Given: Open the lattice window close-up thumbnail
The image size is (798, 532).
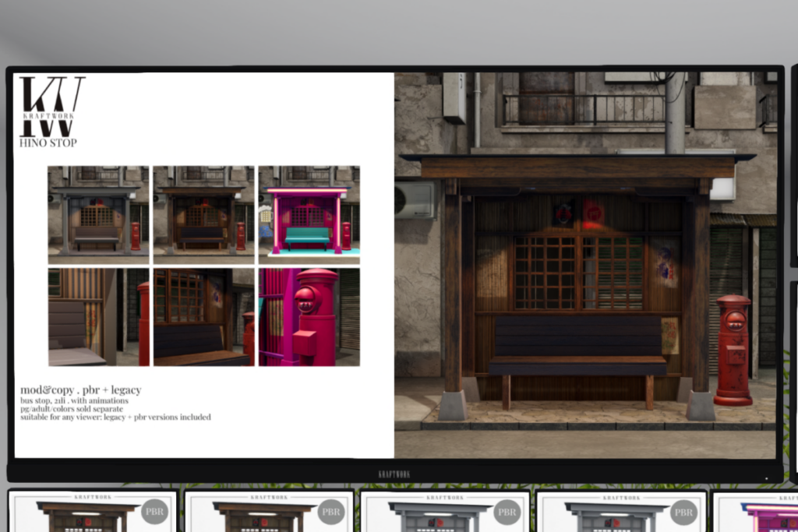Looking at the screenshot, I should point(203,317).
